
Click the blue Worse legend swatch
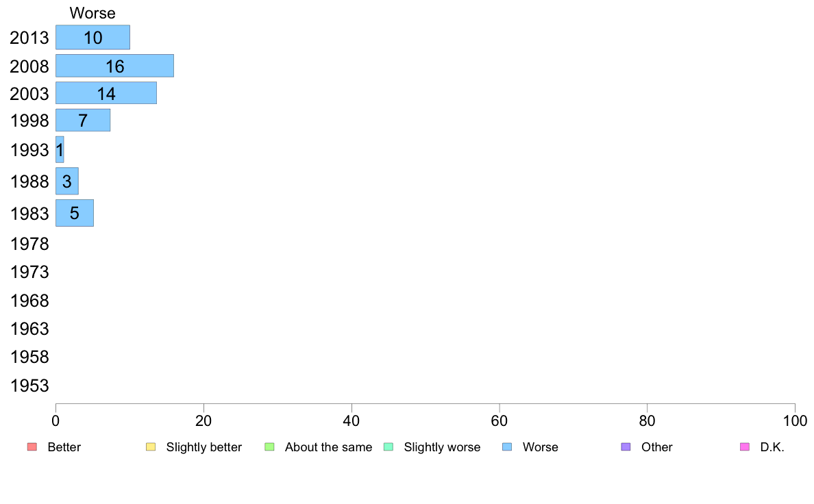tap(507, 447)
